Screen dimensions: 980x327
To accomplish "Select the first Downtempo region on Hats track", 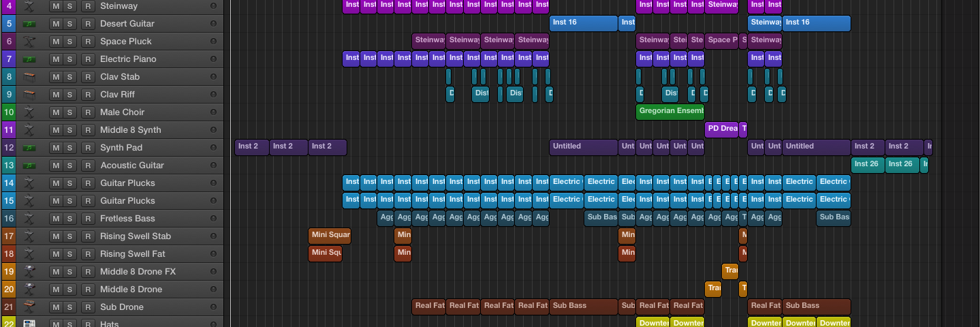I will [653, 322].
